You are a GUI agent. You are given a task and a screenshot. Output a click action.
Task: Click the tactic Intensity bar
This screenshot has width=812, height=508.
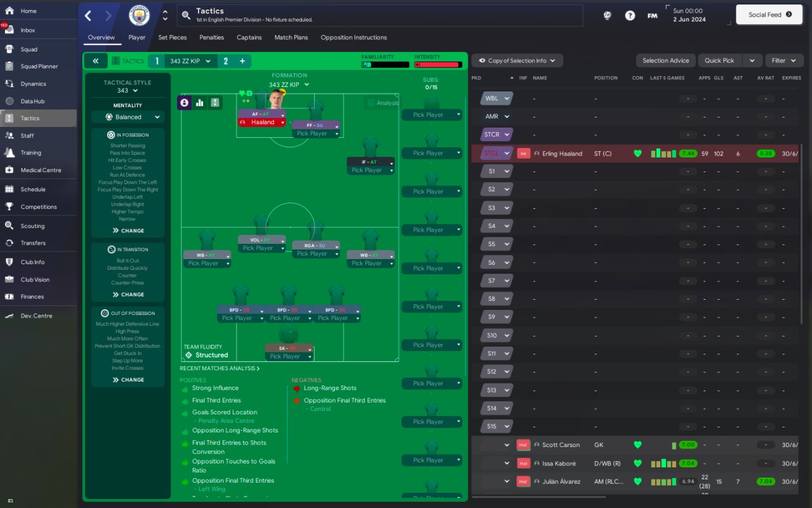point(438,64)
